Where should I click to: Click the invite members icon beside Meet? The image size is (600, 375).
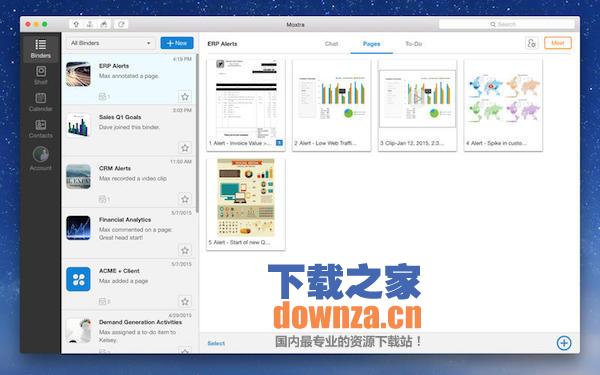(x=532, y=43)
